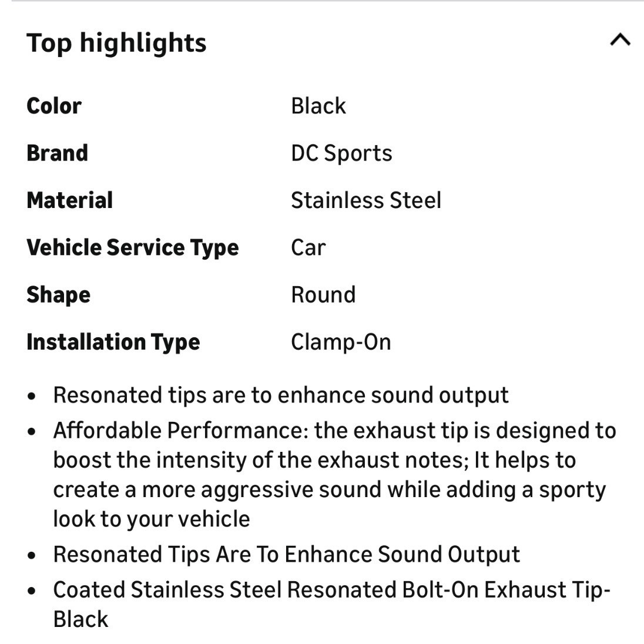Select the Brand label

[x=57, y=153]
